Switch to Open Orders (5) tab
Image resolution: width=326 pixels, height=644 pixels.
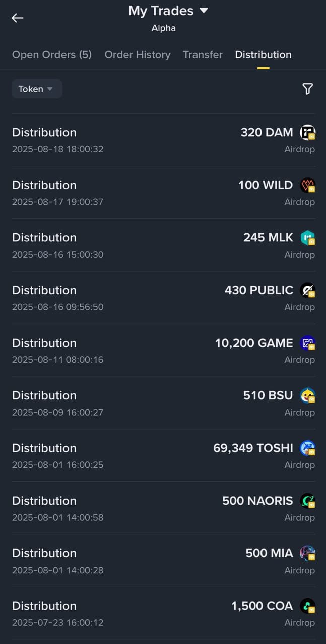tap(52, 55)
